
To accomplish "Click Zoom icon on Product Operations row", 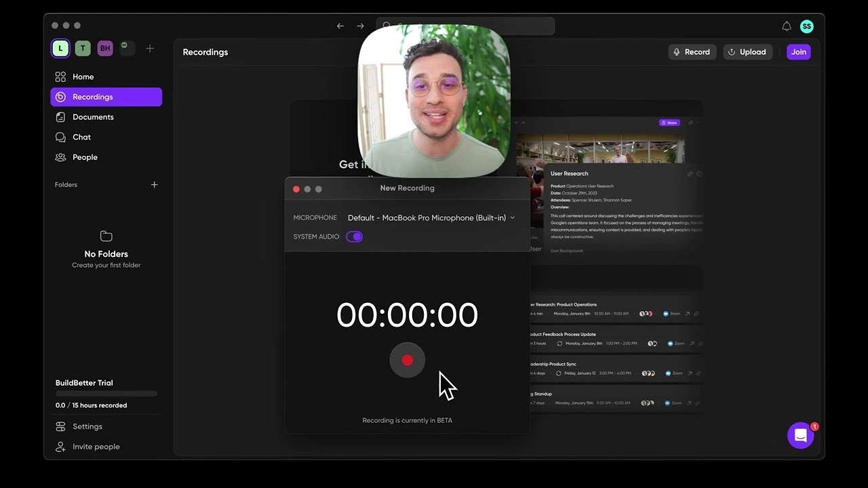I will click(x=666, y=314).
